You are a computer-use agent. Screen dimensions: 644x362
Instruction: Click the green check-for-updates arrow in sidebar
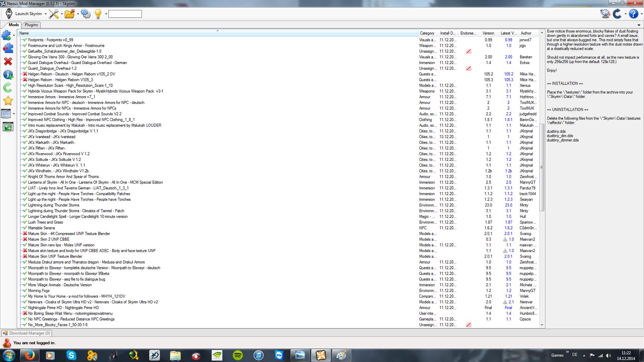(8, 88)
